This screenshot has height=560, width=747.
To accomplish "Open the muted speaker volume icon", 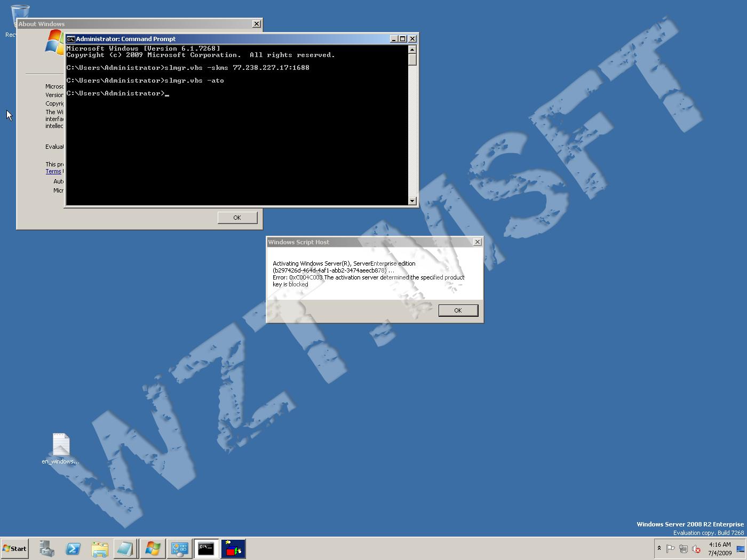I will 696,549.
